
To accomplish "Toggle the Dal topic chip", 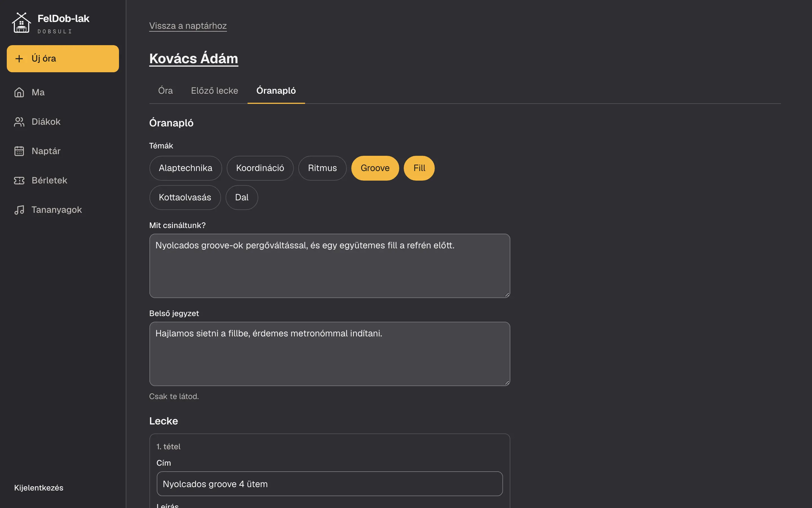I will click(242, 198).
